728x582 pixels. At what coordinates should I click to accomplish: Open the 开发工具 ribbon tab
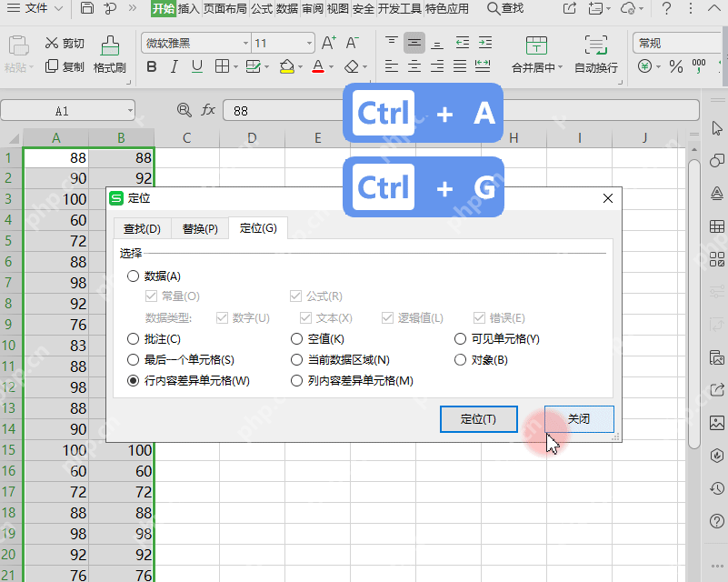point(399,8)
